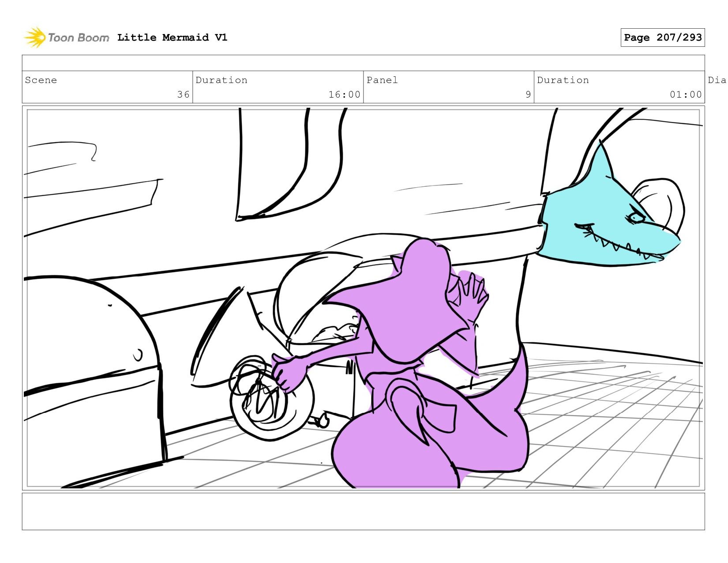
Task: Click scene duration value '16:00'
Action: pos(344,94)
